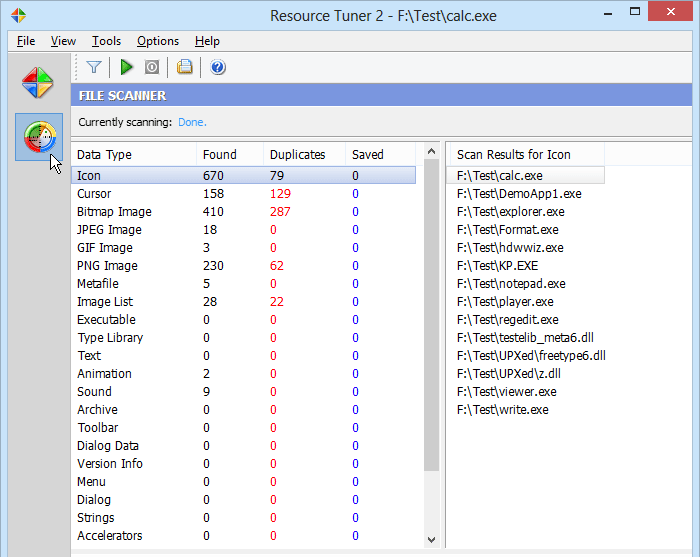The height and width of the screenshot is (557, 700).
Task: Select F:\Test\explorer.exe in scan results
Action: point(510,211)
